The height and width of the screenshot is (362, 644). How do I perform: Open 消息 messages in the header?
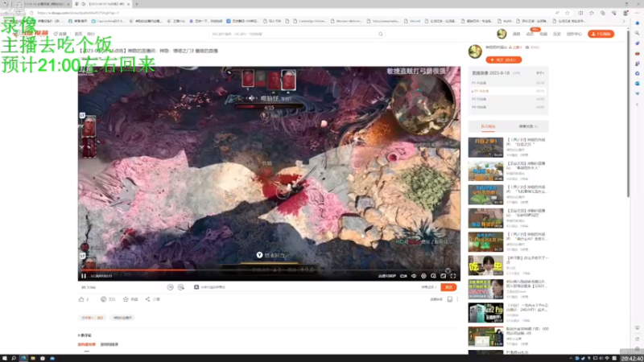516,34
